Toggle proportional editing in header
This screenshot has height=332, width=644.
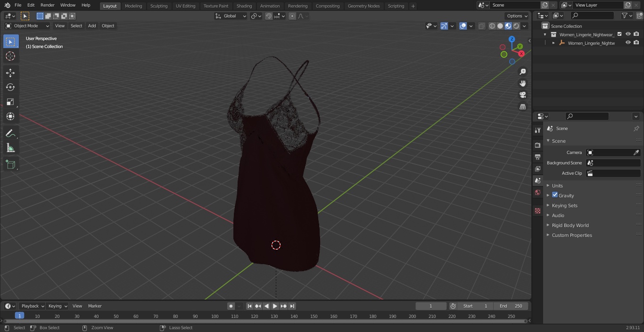(292, 16)
